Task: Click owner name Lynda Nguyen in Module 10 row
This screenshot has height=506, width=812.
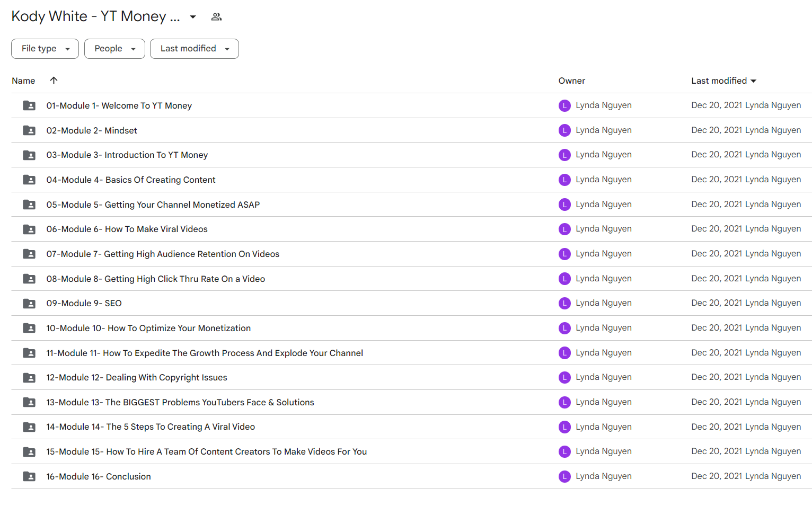Action: click(604, 328)
